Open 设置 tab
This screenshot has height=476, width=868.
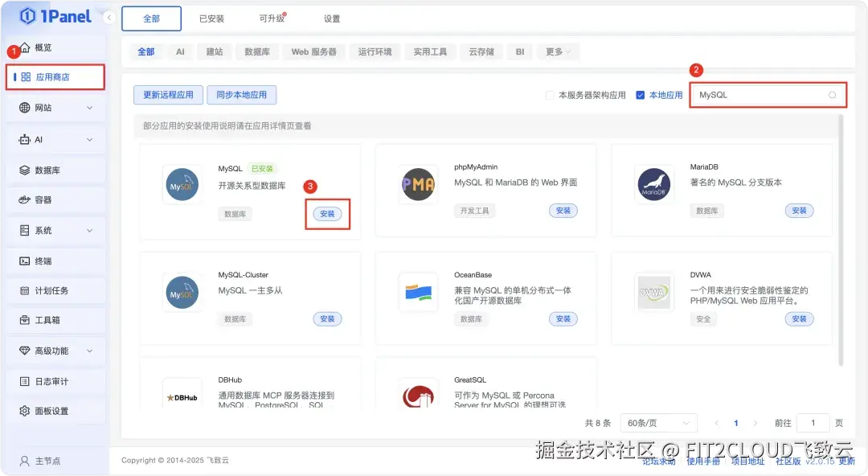(x=332, y=18)
